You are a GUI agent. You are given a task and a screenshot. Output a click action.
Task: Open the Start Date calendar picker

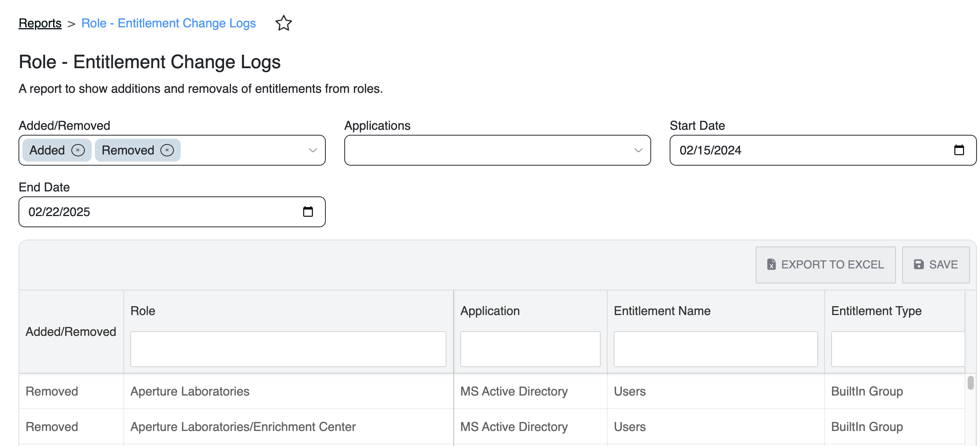click(x=959, y=150)
